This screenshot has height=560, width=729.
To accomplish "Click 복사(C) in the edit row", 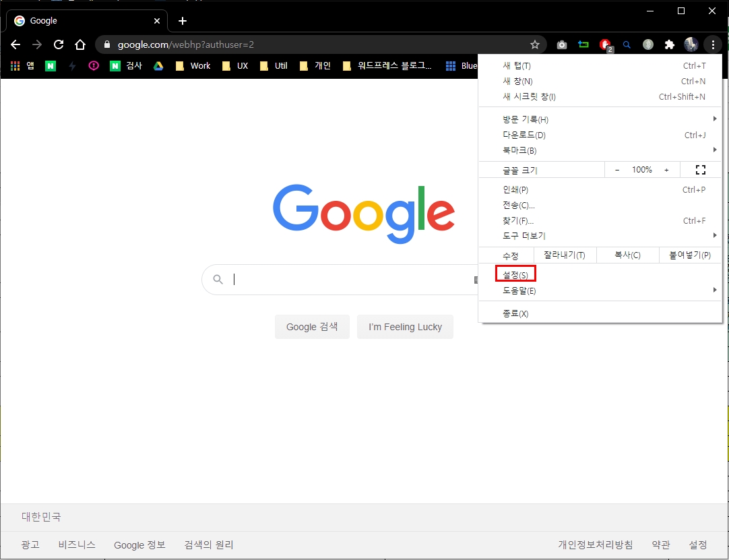I will (x=627, y=255).
